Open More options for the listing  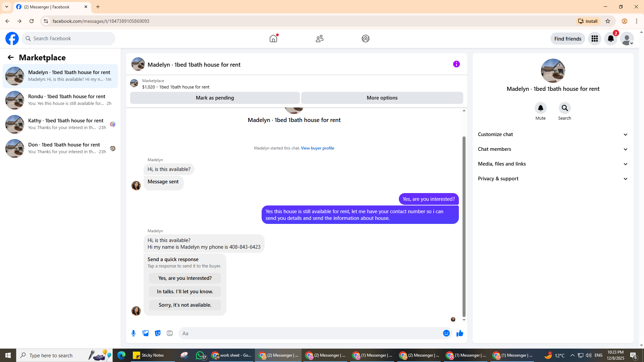tap(382, 98)
